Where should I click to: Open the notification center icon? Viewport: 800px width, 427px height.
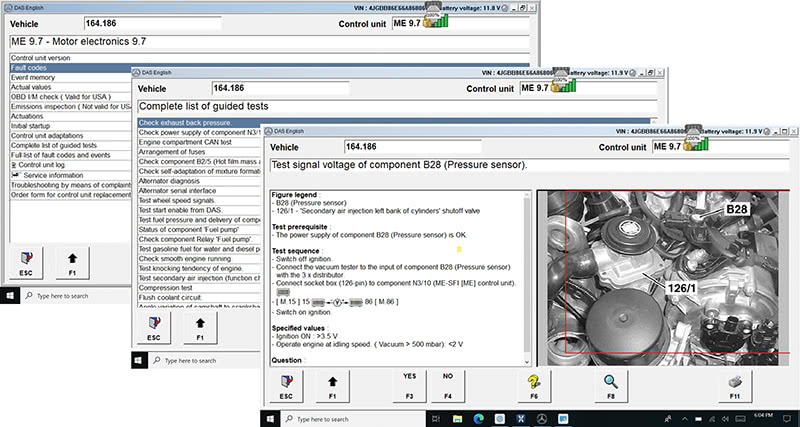point(789,419)
